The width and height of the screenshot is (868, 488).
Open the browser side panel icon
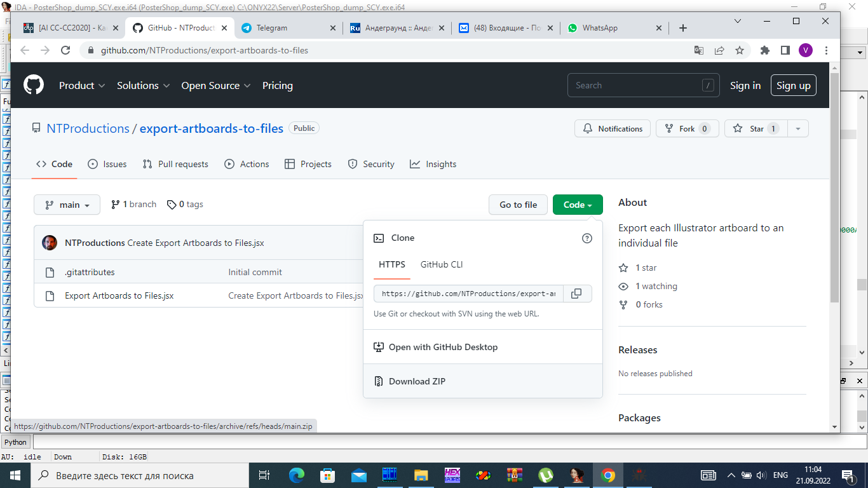point(785,50)
